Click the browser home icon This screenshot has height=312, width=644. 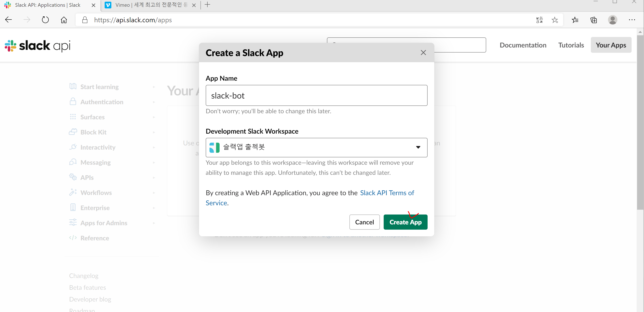[x=64, y=20]
